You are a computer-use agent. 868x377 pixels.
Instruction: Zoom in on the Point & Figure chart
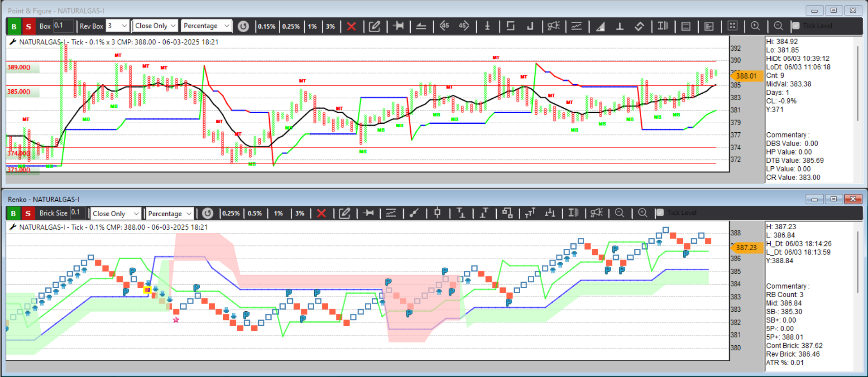[755, 26]
